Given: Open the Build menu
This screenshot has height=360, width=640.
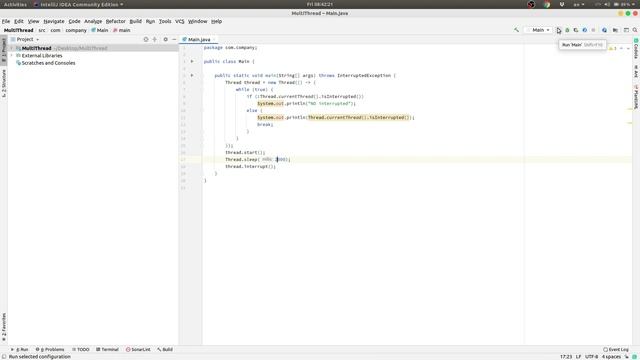Looking at the screenshot, I should pos(136,21).
